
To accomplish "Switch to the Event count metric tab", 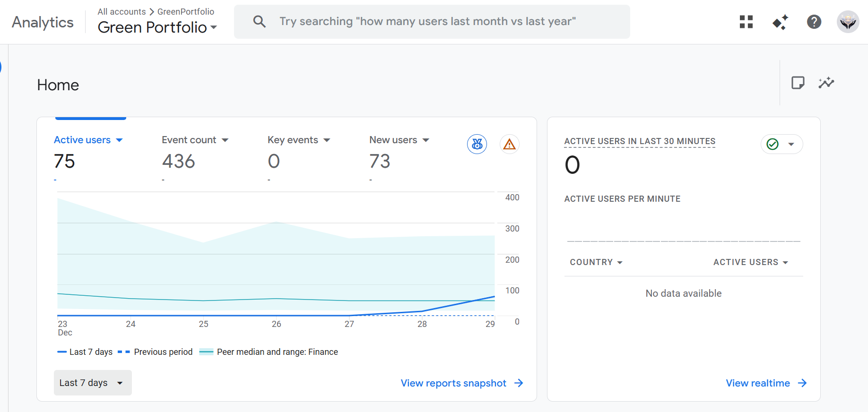I will [195, 140].
